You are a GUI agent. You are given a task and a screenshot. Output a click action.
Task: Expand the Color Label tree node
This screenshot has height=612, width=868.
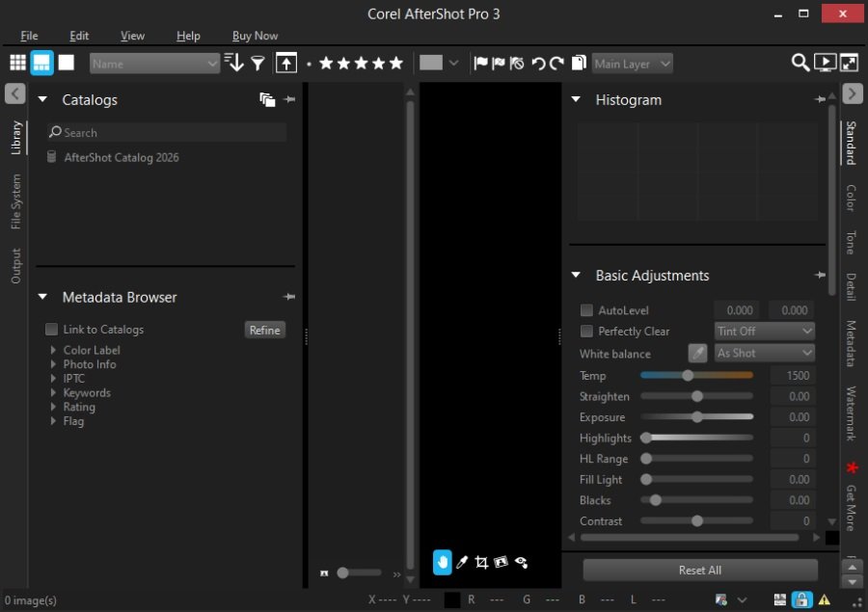53,350
